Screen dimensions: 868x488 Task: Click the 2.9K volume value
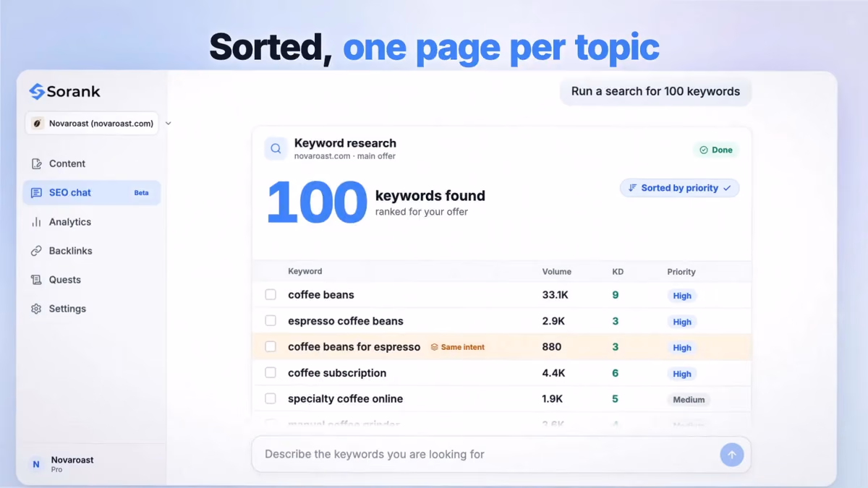554,321
